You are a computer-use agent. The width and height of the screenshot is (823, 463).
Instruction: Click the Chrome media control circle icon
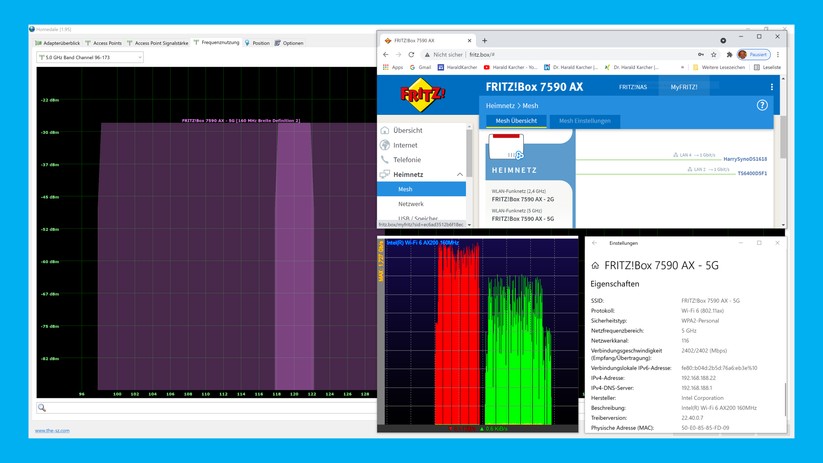point(723,40)
